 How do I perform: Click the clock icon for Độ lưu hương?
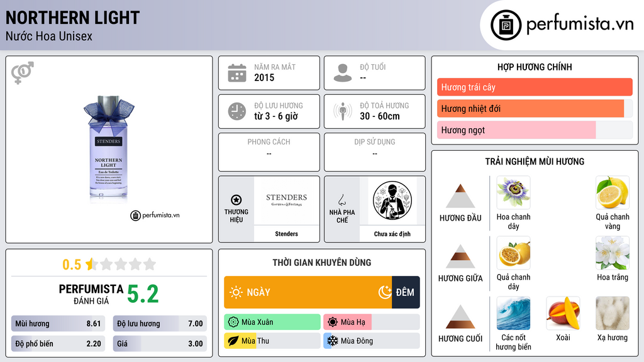pos(237,111)
